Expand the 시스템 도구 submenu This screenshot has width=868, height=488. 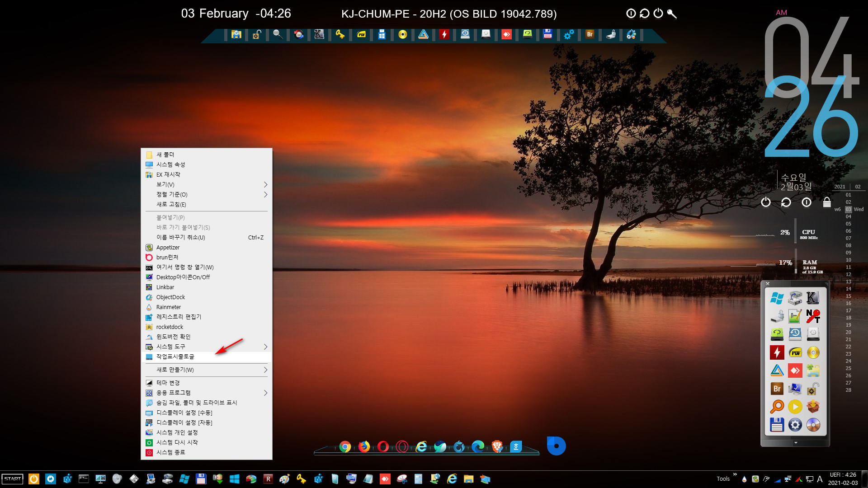coord(207,347)
